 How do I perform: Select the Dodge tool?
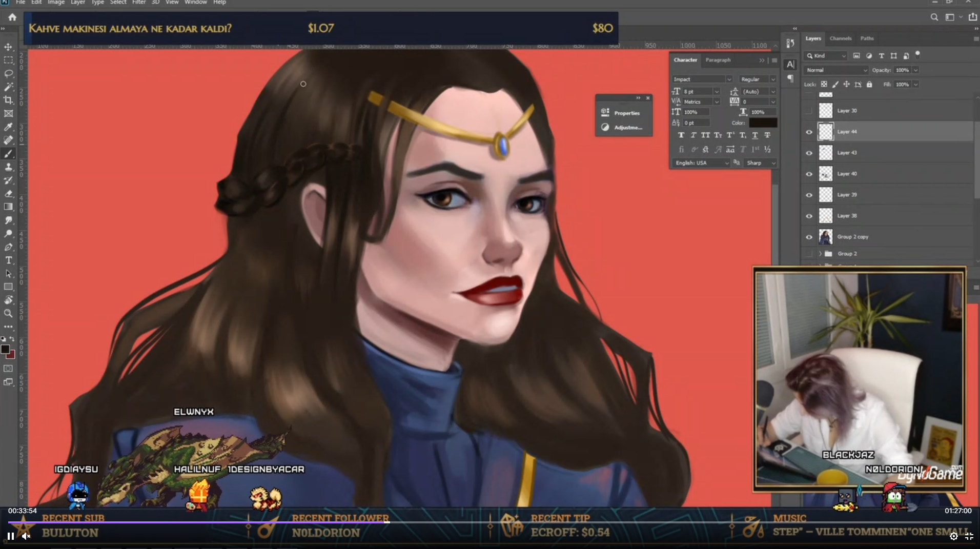pyautogui.click(x=8, y=234)
